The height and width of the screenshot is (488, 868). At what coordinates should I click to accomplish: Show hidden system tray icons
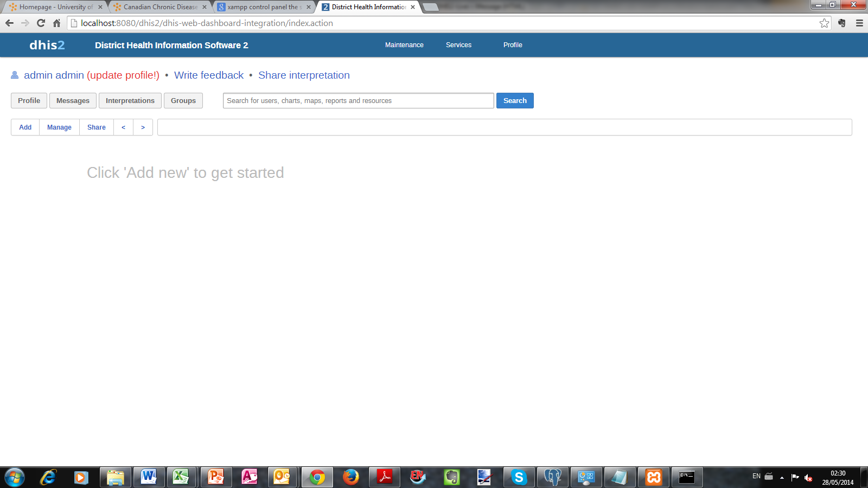tap(782, 478)
